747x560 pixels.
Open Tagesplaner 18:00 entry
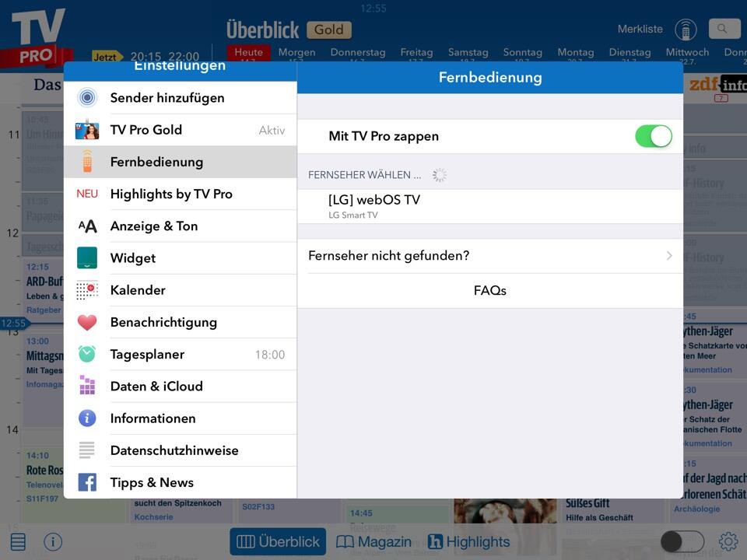[x=180, y=354]
